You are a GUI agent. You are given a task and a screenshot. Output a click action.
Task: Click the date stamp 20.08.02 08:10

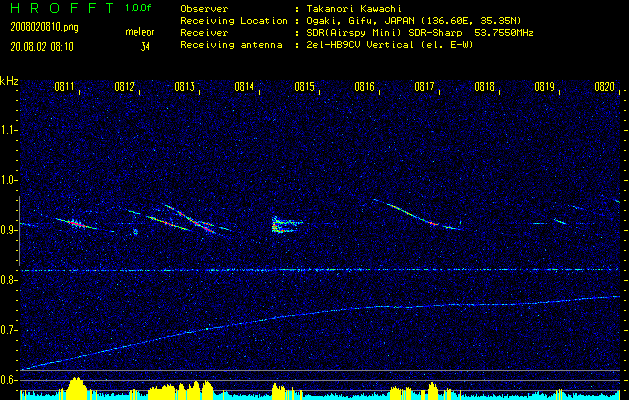point(42,47)
